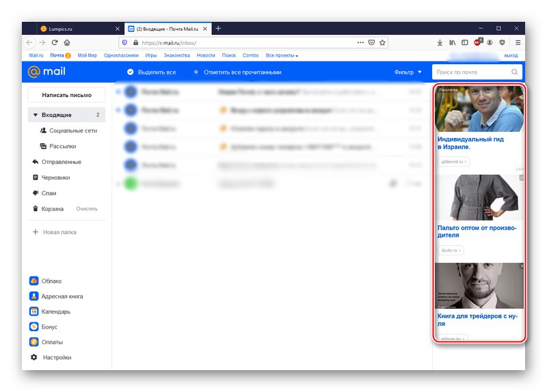Image resolution: width=547 pixels, height=392 pixels.
Task: Open Настройки settings gear
Action: point(51,357)
